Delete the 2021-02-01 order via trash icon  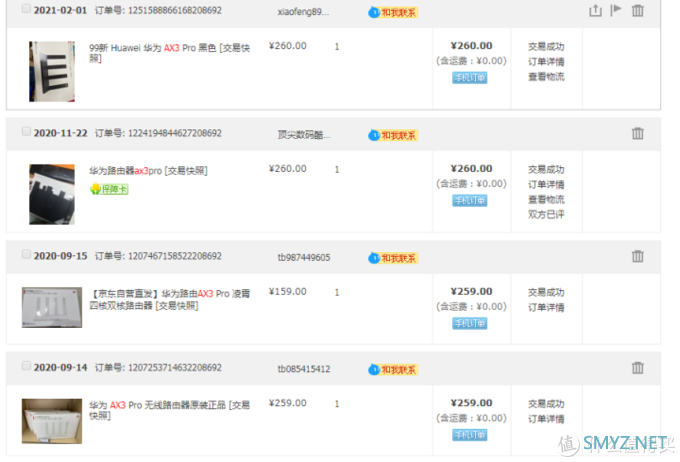tap(638, 10)
